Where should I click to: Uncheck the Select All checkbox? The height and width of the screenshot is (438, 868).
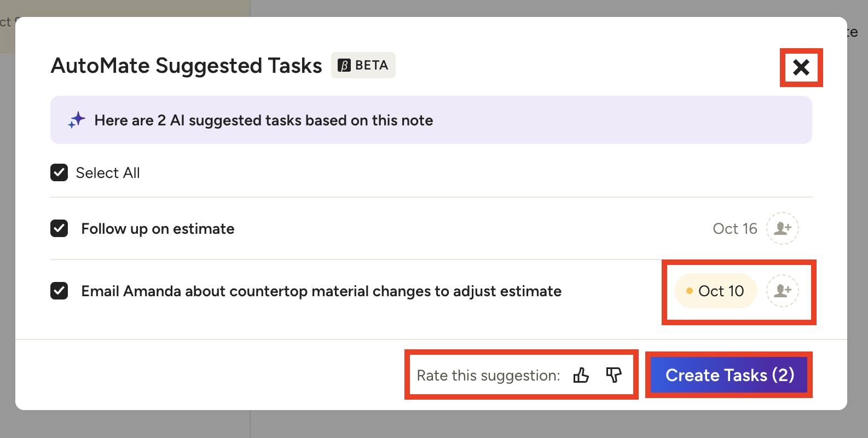59,172
